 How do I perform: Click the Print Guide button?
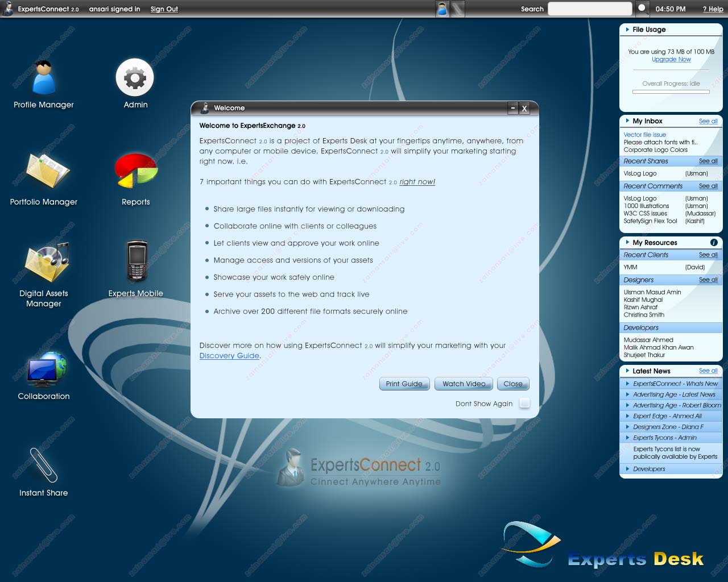404,384
